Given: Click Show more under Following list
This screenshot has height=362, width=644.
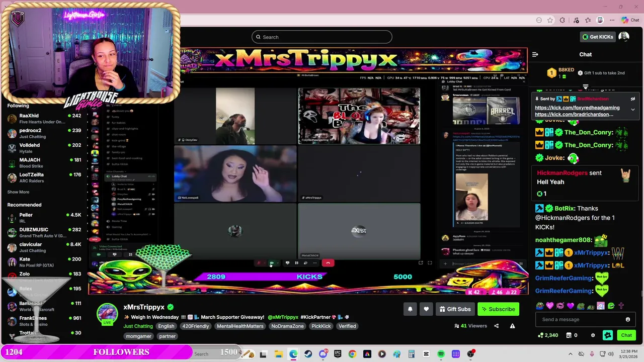Looking at the screenshot, I should coord(18,192).
